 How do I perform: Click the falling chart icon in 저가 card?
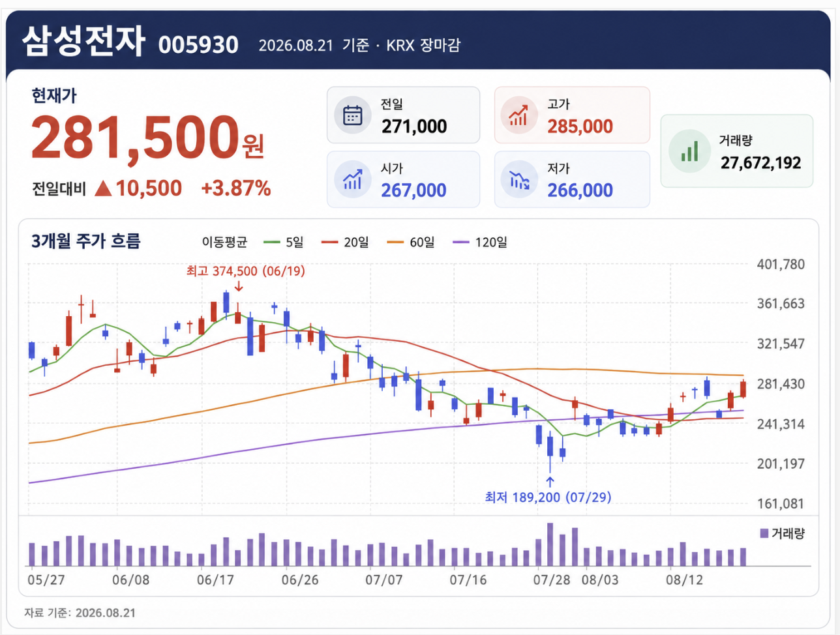520,179
